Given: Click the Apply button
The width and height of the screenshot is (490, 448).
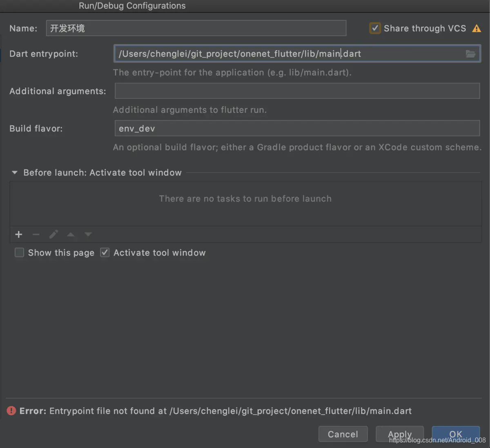Looking at the screenshot, I should (400, 434).
